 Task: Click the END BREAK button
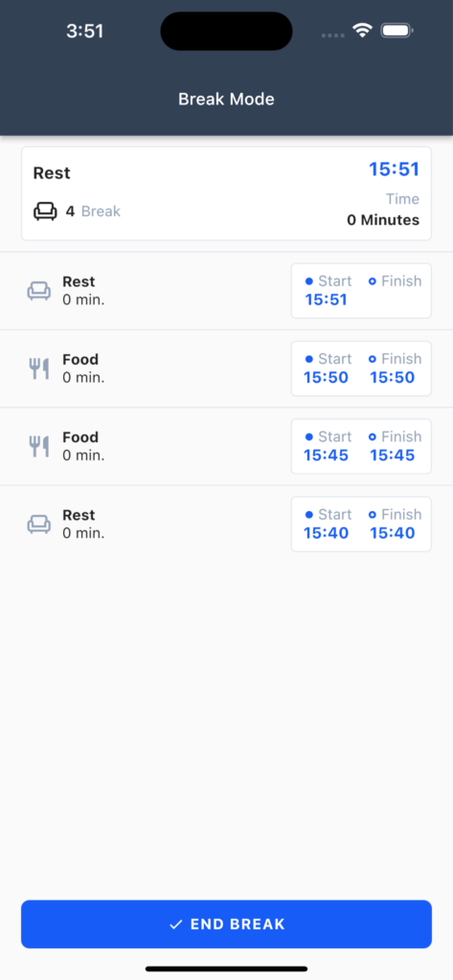coord(226,924)
